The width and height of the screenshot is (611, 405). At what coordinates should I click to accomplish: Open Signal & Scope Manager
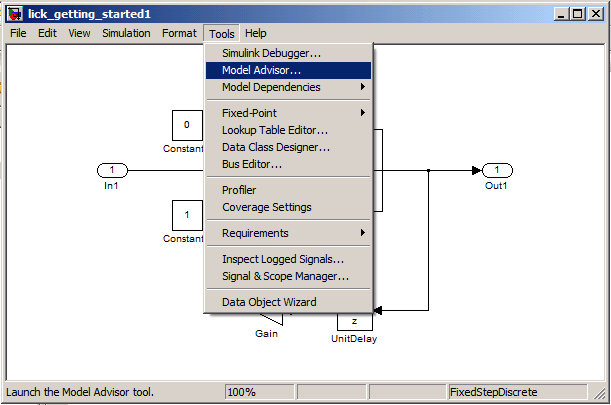click(x=288, y=276)
